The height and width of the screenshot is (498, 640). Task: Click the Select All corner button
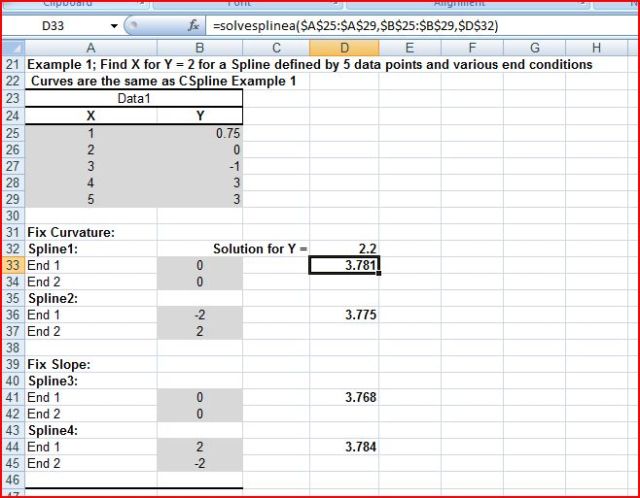point(12,47)
